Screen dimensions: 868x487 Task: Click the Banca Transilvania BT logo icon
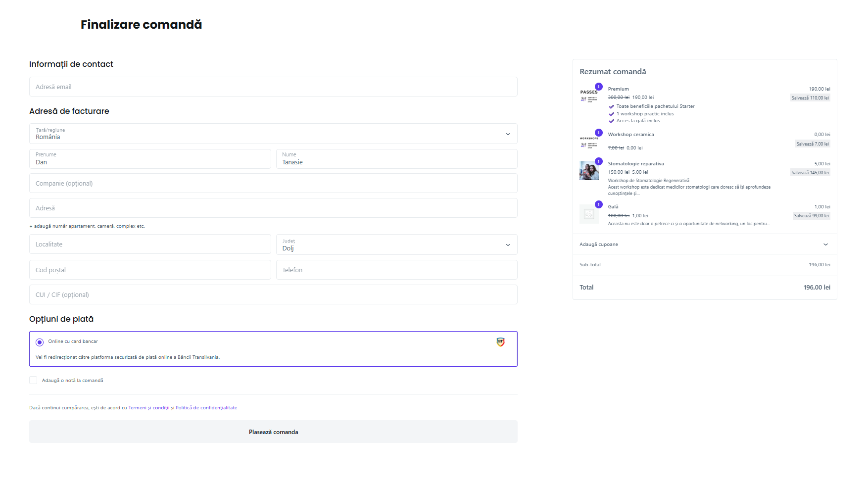tap(501, 342)
